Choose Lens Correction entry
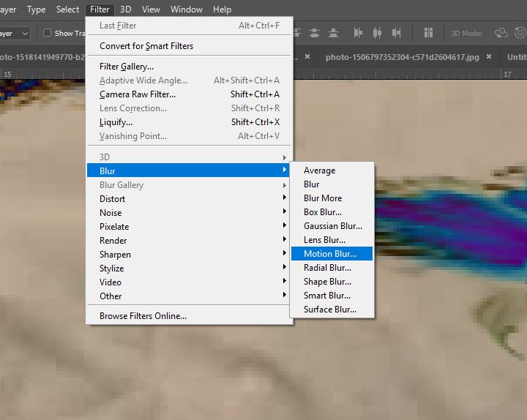The height and width of the screenshot is (420, 527). [x=190, y=108]
